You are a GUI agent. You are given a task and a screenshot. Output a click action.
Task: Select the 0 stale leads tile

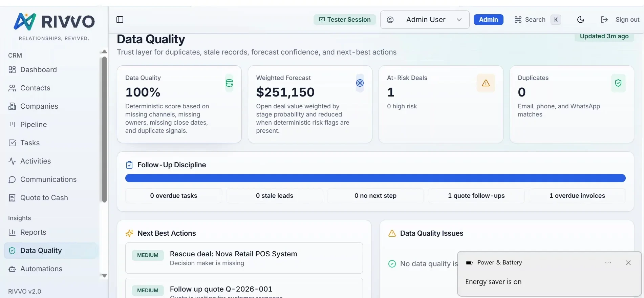[275, 196]
